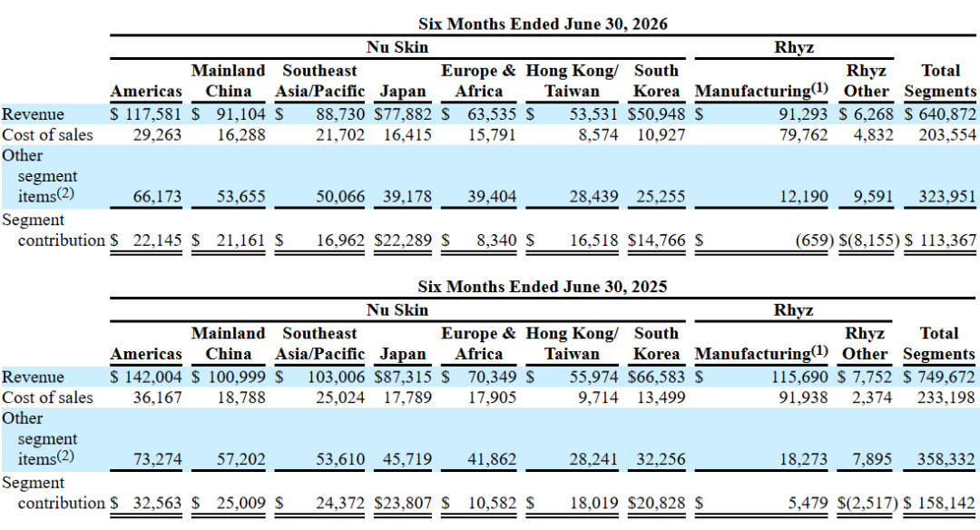Screen dimensions: 980x530
Task: Select 2025 total cost of sales 233,198
Action: [946, 397]
